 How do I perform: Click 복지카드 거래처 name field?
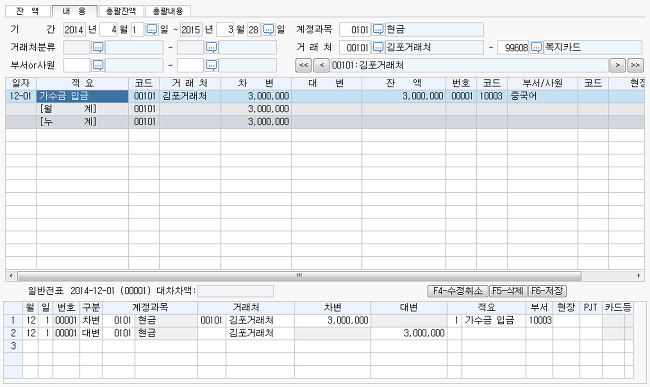(x=592, y=47)
